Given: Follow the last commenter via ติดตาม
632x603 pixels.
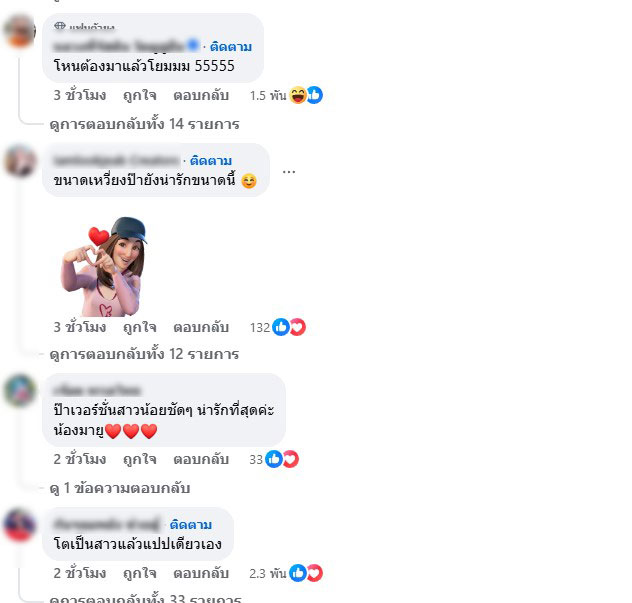Looking at the screenshot, I should (191, 525).
